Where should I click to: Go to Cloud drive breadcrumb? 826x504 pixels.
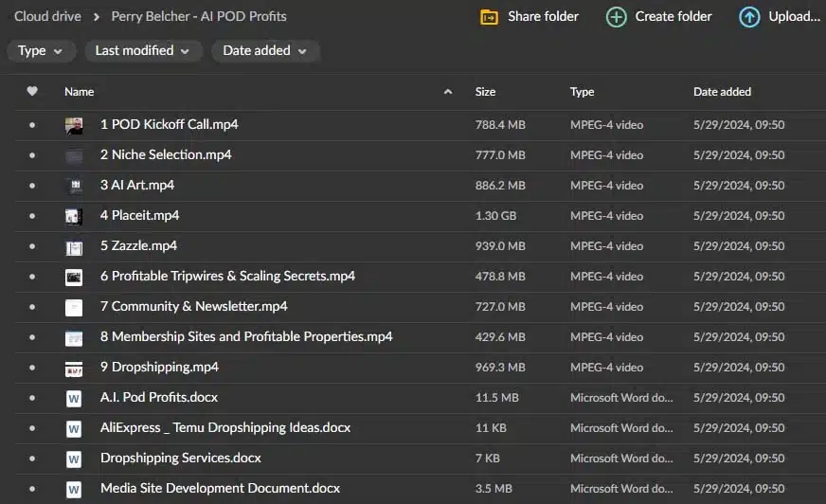[48, 16]
